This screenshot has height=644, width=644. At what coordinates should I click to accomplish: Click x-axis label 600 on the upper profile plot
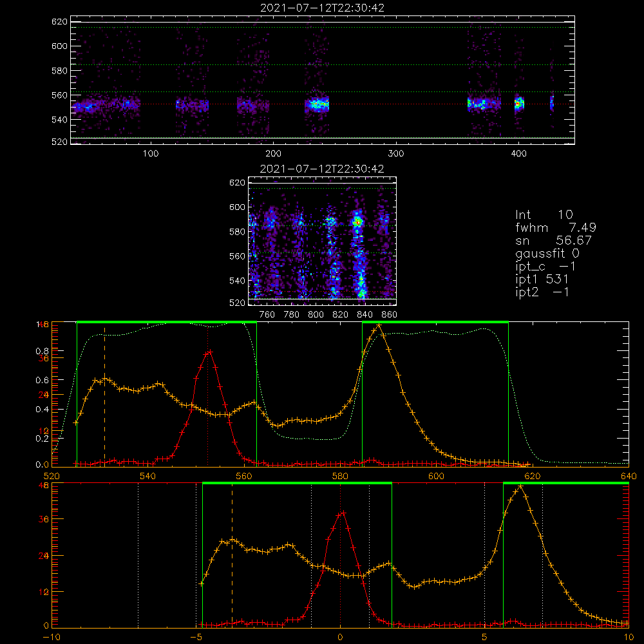click(x=436, y=476)
